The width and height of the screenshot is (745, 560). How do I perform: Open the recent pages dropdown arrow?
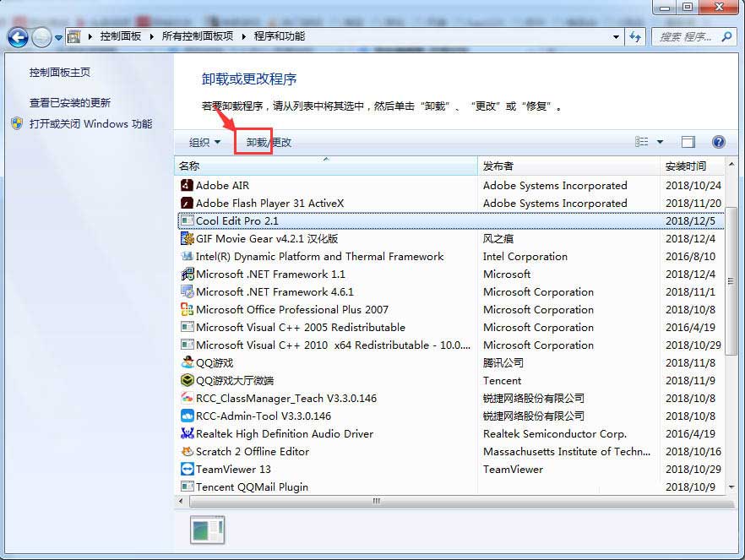58,37
